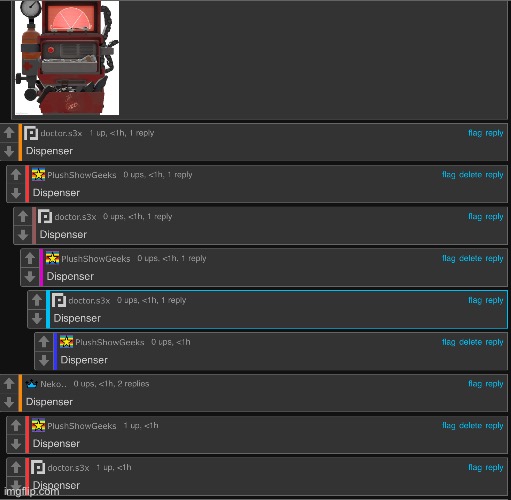
Task: Flag doctor.s3x's brown-barred comment
Action: point(475,217)
